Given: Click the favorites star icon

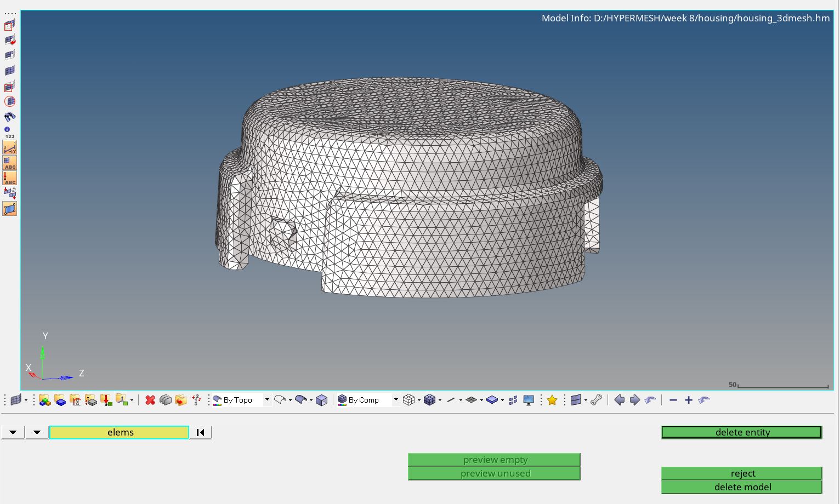Looking at the screenshot, I should pos(552,400).
